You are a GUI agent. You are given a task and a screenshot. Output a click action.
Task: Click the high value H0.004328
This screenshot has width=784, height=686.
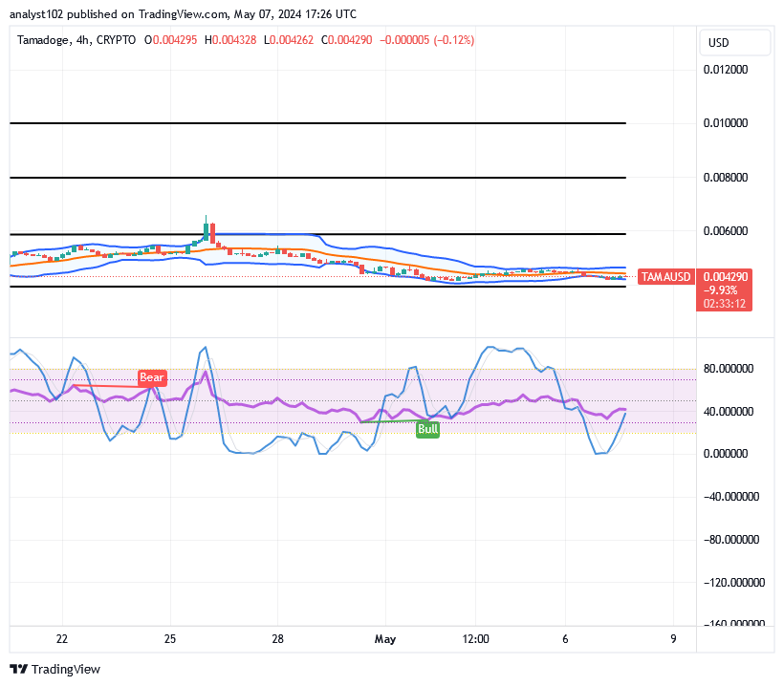[x=230, y=40]
